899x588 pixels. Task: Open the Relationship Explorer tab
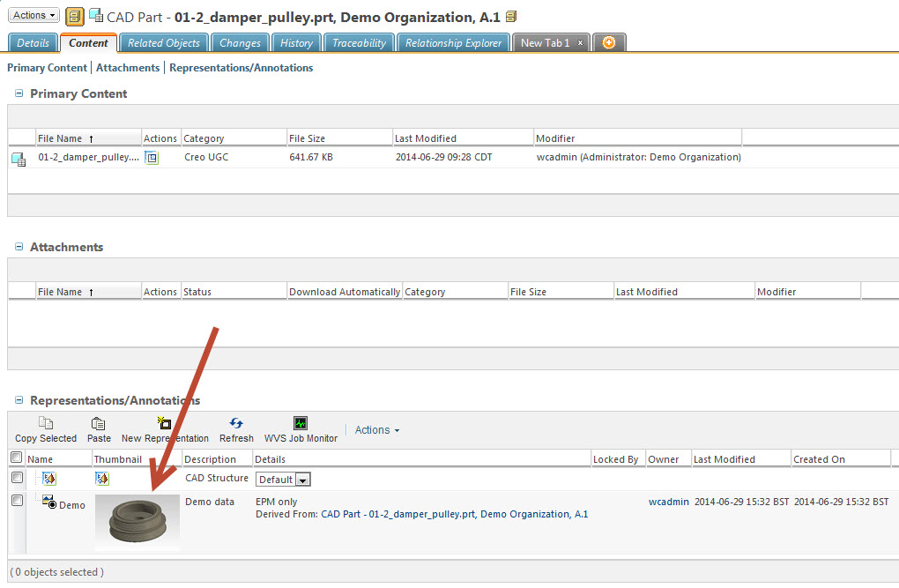coord(454,43)
